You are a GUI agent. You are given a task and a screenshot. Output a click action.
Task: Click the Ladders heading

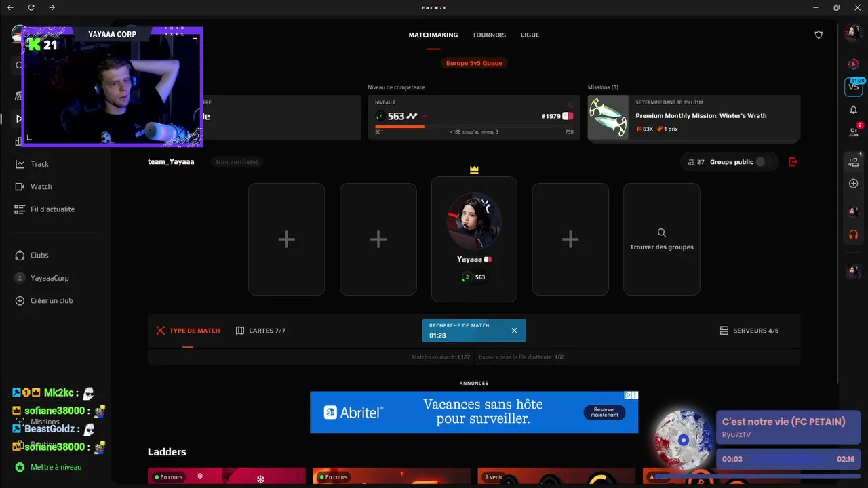pos(167,452)
